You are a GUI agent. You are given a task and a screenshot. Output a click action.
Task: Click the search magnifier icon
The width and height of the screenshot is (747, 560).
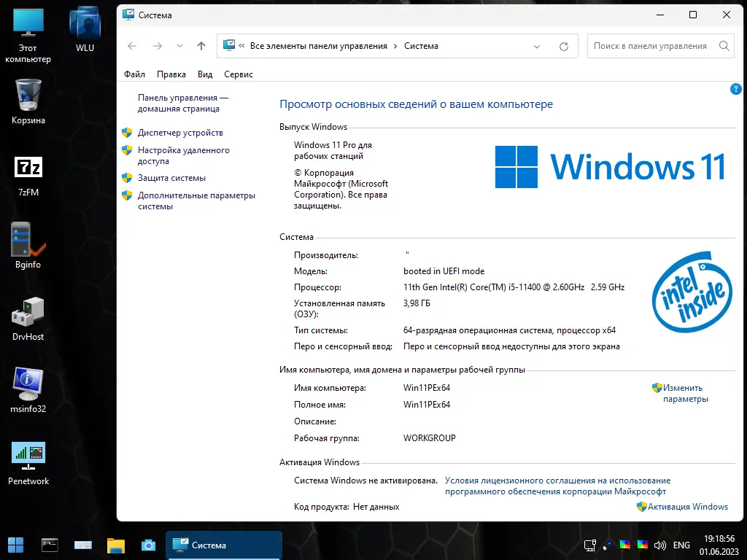724,46
